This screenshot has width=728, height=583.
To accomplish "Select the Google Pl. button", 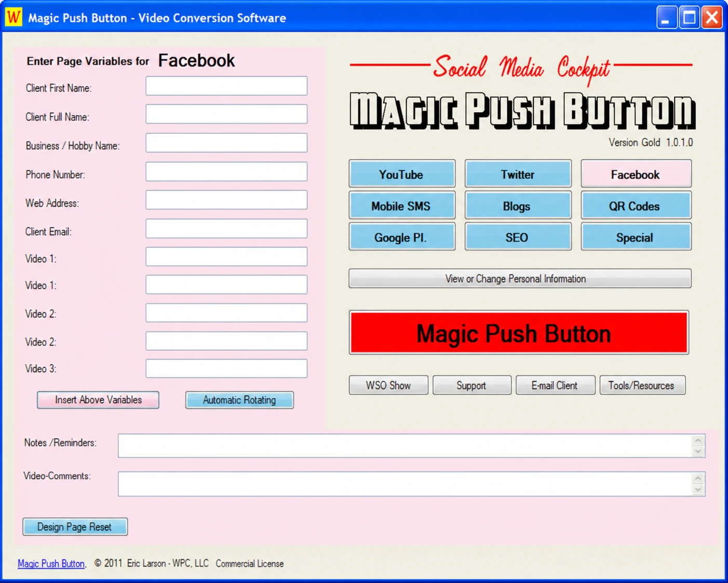I will click(x=402, y=237).
